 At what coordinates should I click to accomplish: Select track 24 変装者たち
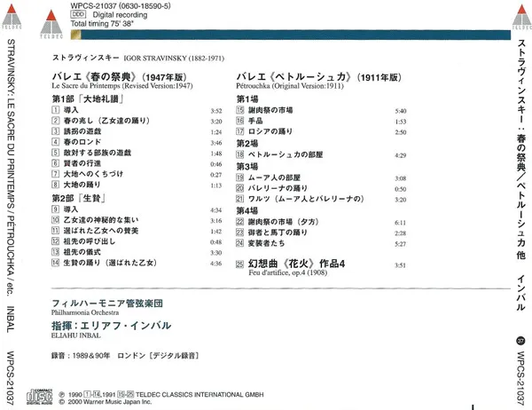[267, 243]
